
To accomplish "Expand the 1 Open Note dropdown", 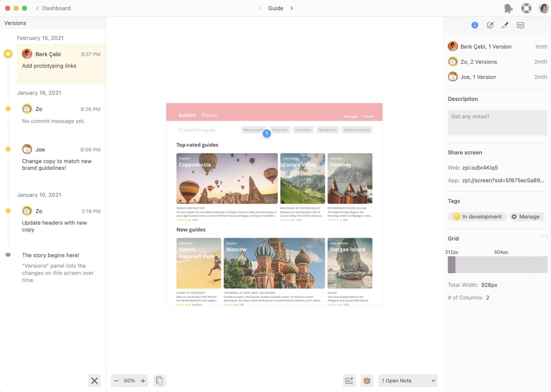I will click(408, 381).
